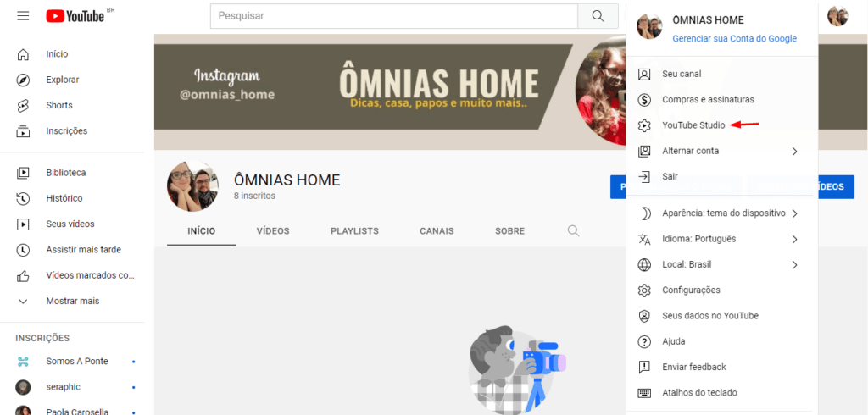The image size is (868, 415).
Task: Click the YouTube logo
Action: click(x=75, y=16)
